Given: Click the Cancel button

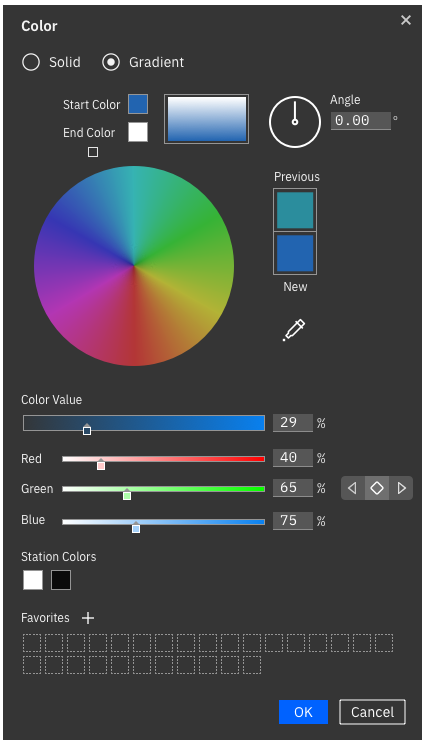Looking at the screenshot, I should click(x=372, y=712).
